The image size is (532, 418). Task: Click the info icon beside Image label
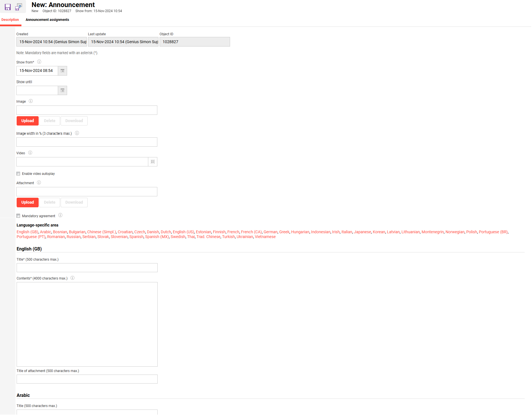[x=31, y=101]
